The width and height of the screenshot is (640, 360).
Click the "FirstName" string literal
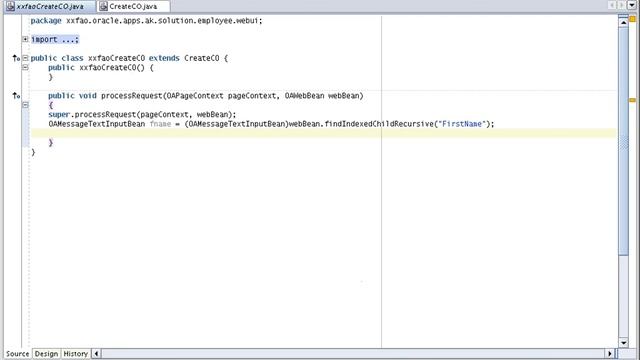click(x=462, y=124)
